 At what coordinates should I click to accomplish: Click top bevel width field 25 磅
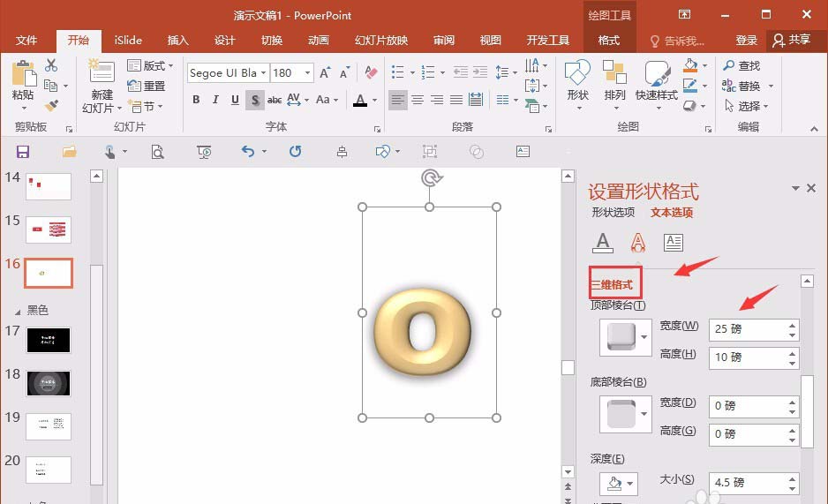745,329
